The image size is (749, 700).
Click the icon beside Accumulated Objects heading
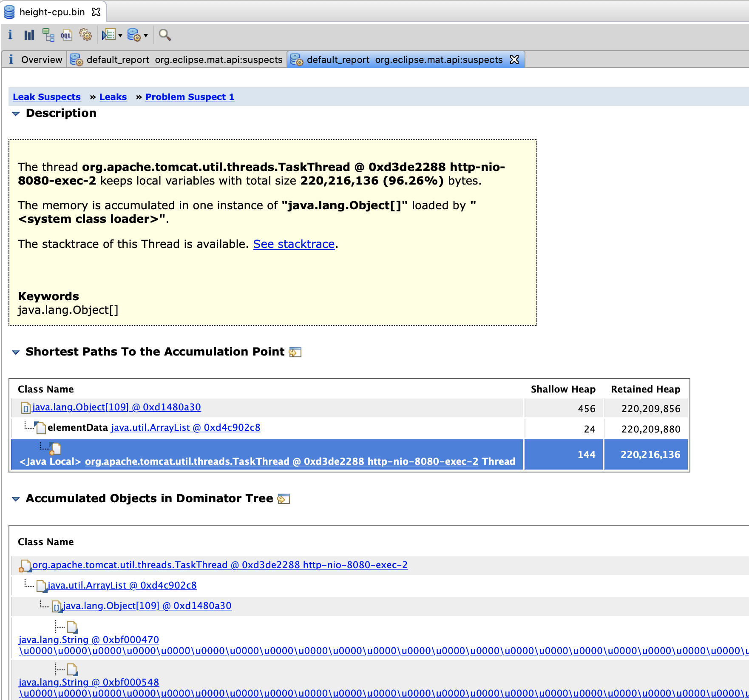click(x=284, y=499)
